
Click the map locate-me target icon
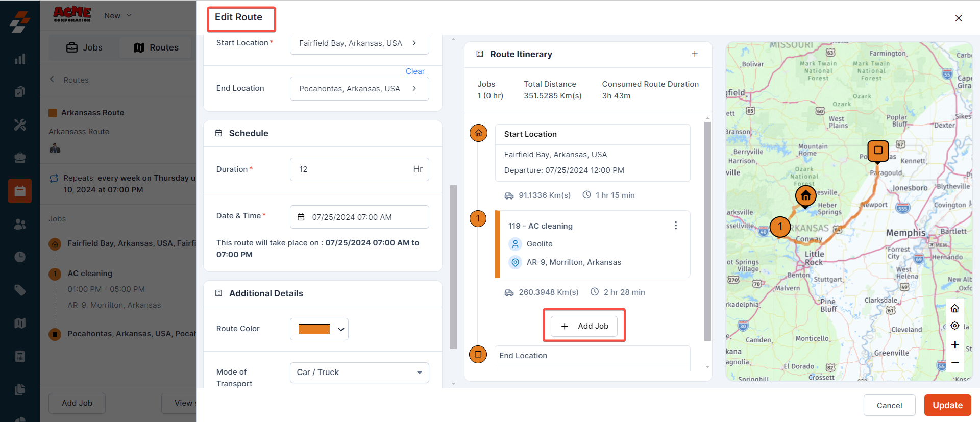click(x=954, y=326)
